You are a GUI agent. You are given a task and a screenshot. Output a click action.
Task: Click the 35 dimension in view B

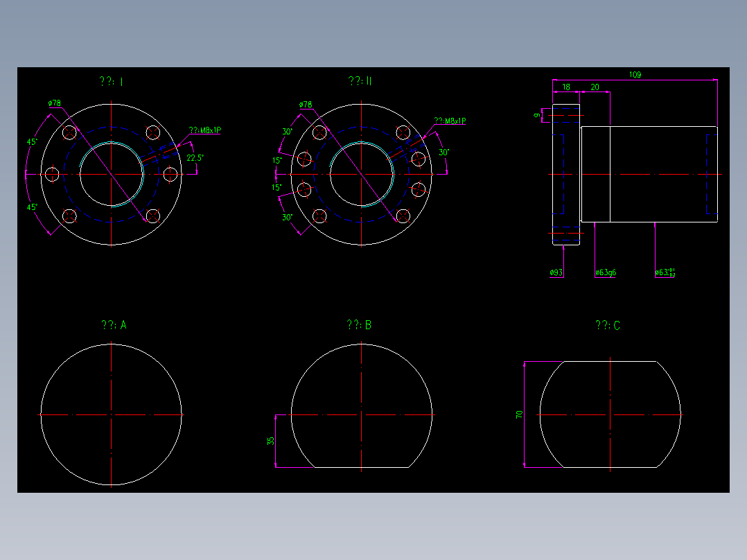271,441
